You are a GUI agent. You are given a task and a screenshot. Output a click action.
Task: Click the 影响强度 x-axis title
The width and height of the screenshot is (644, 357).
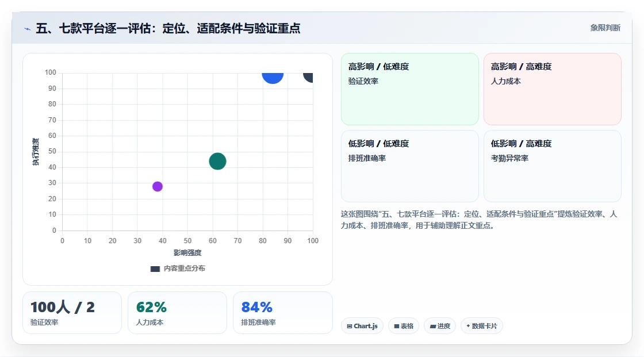point(187,252)
